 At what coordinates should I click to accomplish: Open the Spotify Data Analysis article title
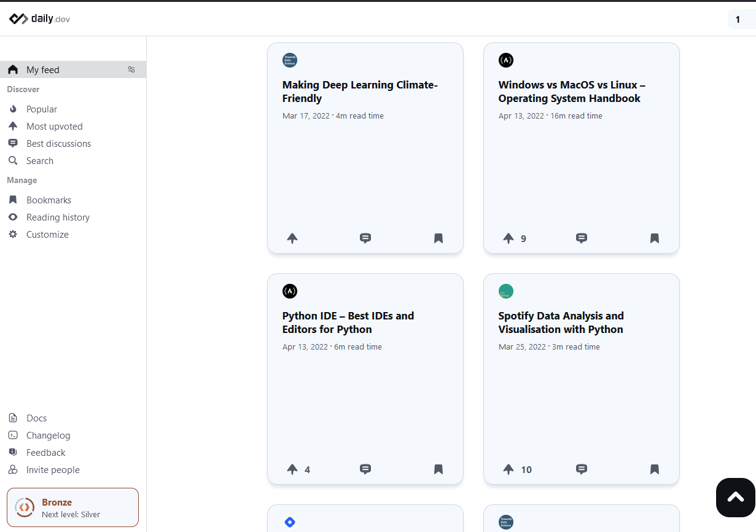[x=561, y=323]
